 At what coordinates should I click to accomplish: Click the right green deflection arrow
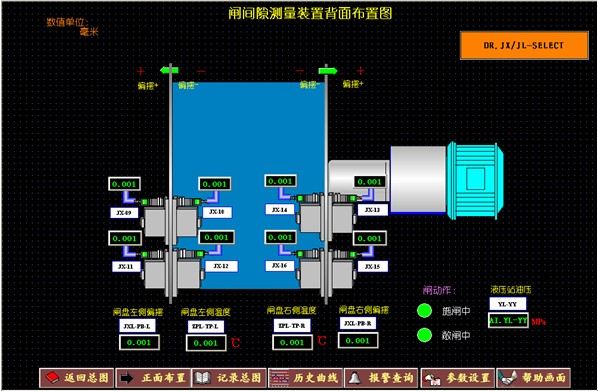pos(328,71)
